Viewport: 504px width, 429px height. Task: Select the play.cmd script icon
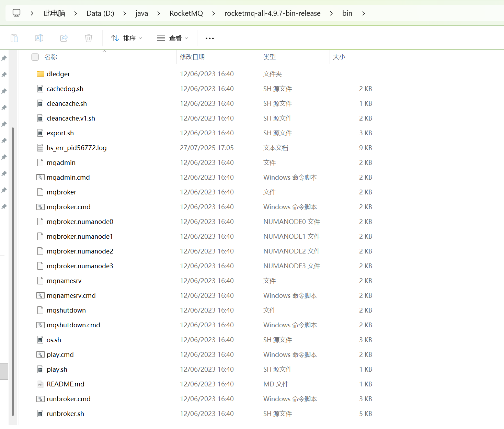tap(41, 354)
